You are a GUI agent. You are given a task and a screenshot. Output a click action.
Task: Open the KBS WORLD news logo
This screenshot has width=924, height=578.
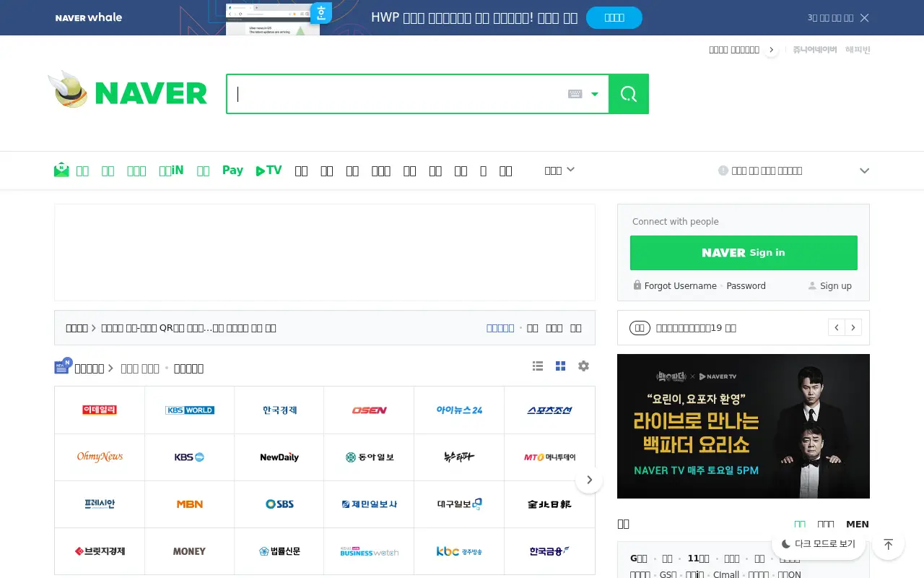190,410
